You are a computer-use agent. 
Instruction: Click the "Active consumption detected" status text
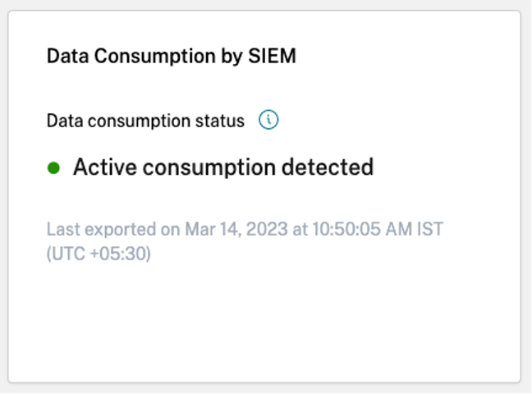(222, 167)
